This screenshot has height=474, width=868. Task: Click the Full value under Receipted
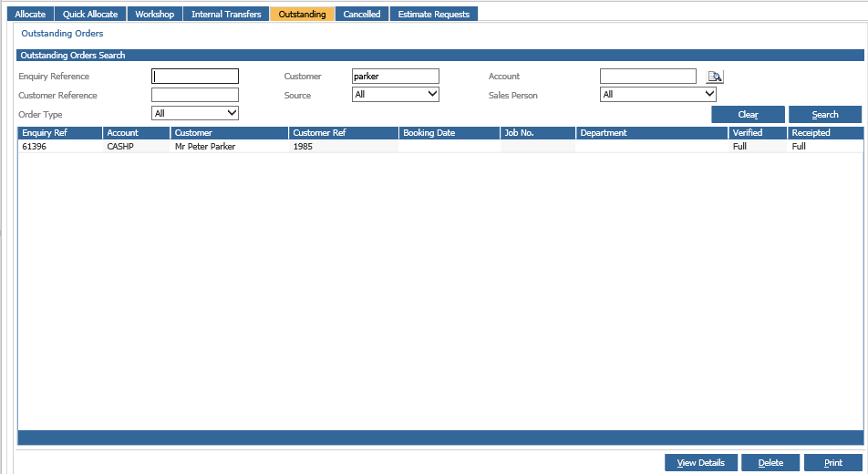tap(825, 146)
